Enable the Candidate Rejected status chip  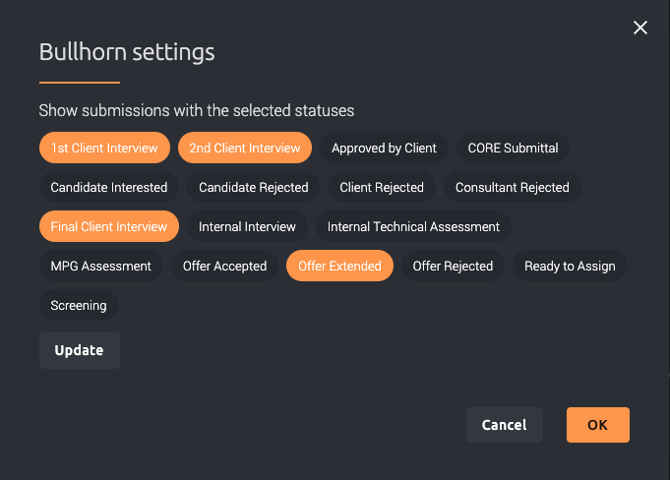(254, 187)
